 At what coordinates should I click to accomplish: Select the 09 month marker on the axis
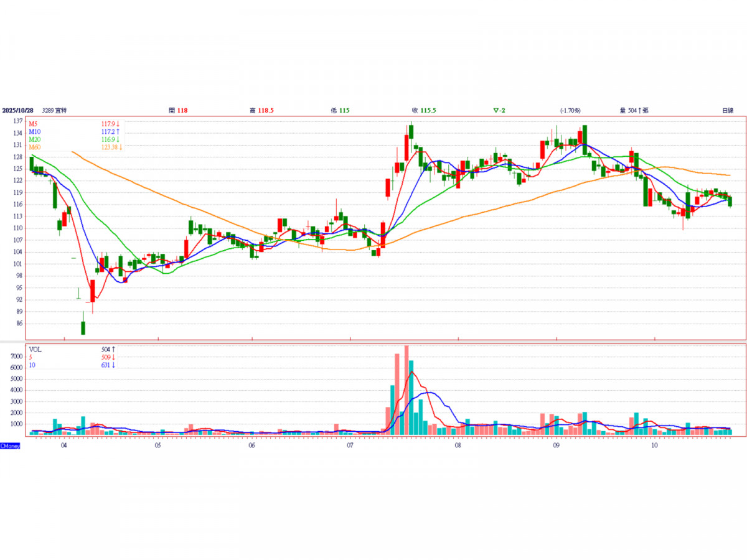point(556,446)
